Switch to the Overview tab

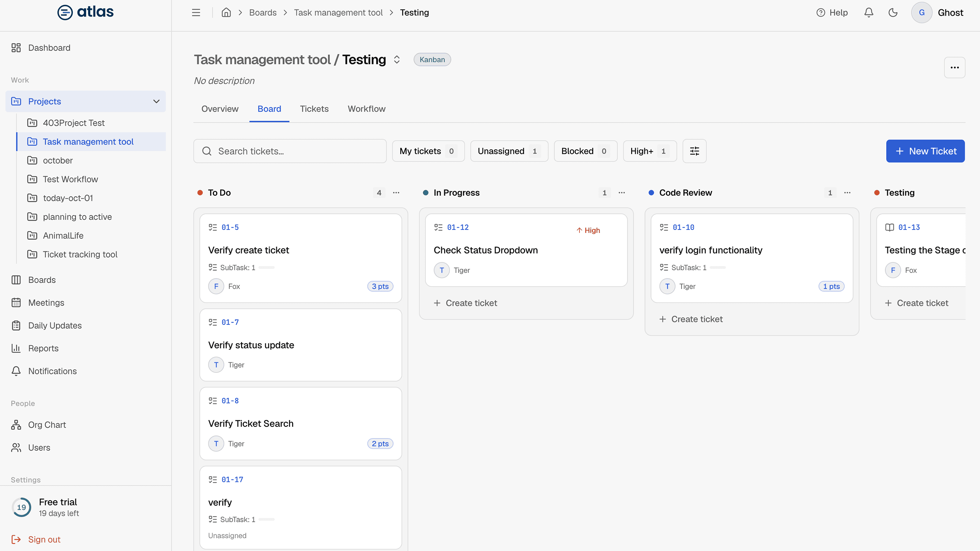point(220,109)
